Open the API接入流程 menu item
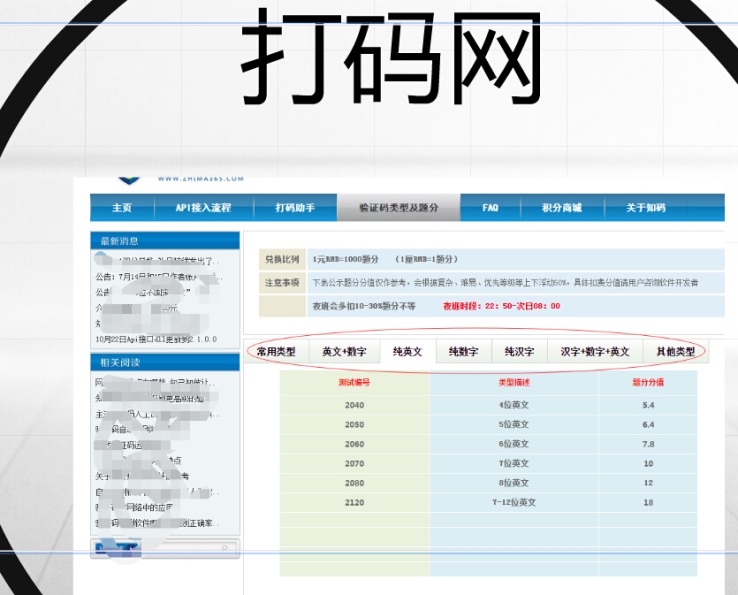738x595 pixels. (x=203, y=208)
